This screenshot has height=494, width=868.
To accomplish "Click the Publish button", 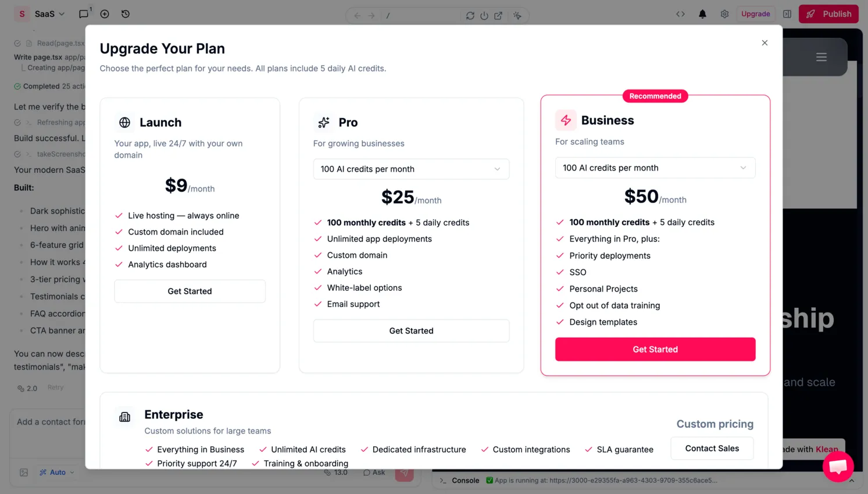I will click(828, 13).
